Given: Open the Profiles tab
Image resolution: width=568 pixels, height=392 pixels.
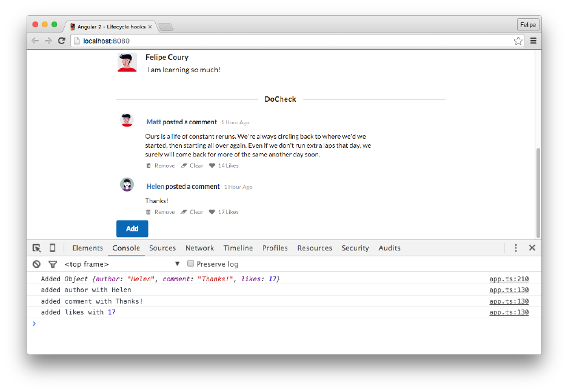Looking at the screenshot, I should 275,248.
